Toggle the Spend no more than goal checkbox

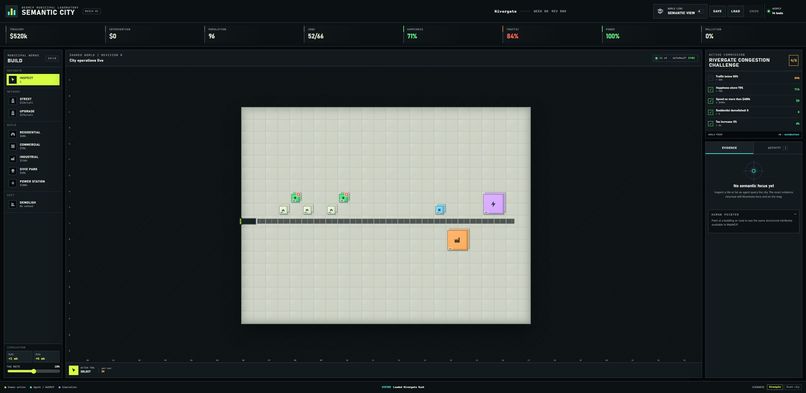[x=711, y=101]
